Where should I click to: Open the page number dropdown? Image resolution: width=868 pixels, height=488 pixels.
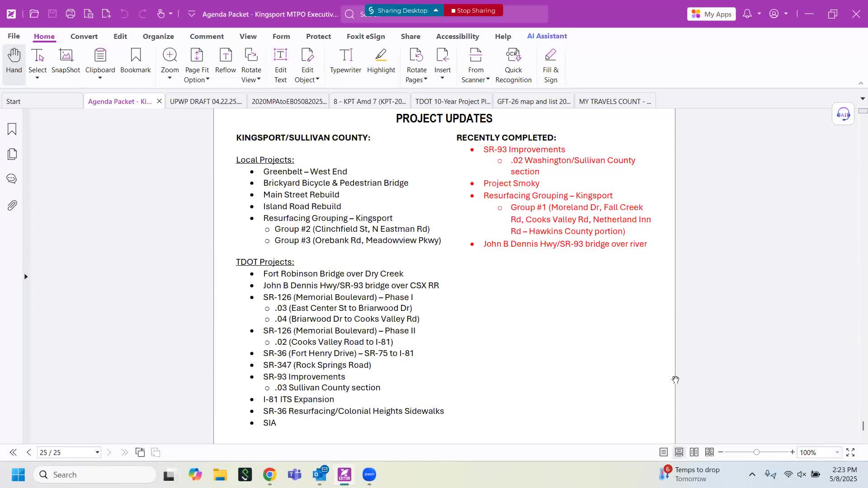point(97,452)
